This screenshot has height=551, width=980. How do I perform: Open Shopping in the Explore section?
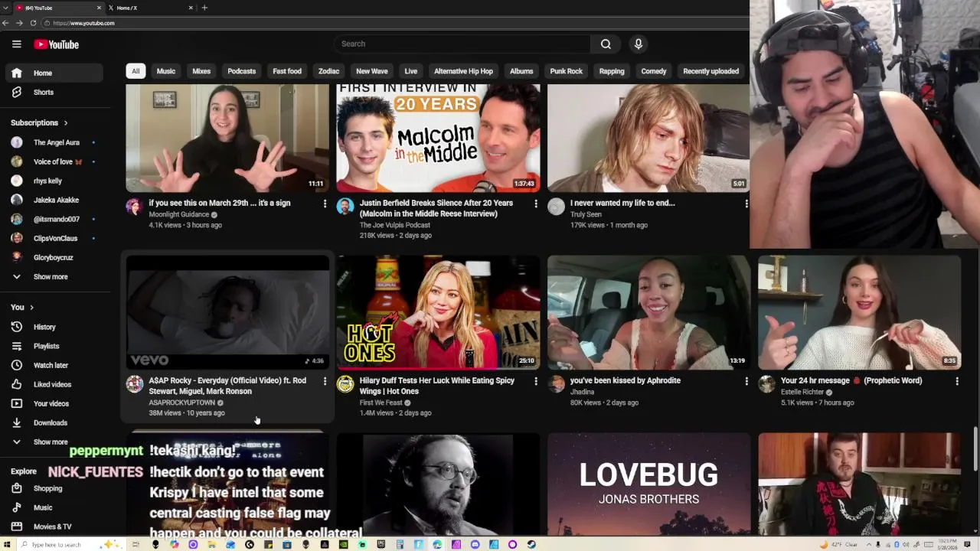pyautogui.click(x=54, y=488)
